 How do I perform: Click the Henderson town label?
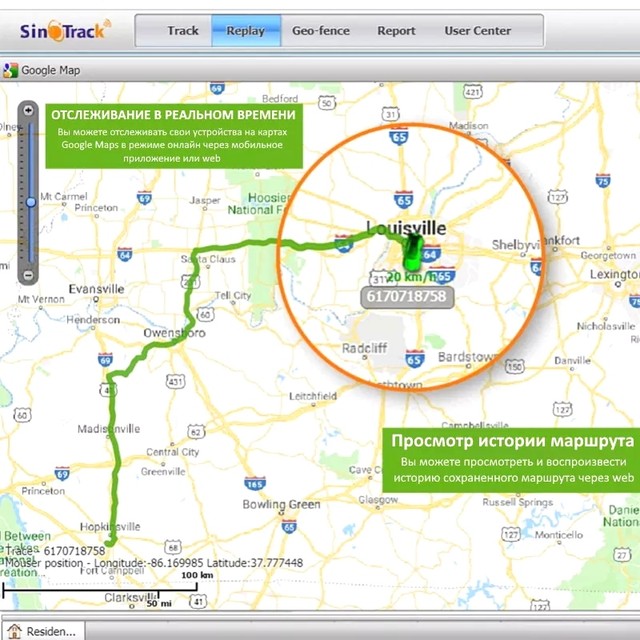pos(93,320)
